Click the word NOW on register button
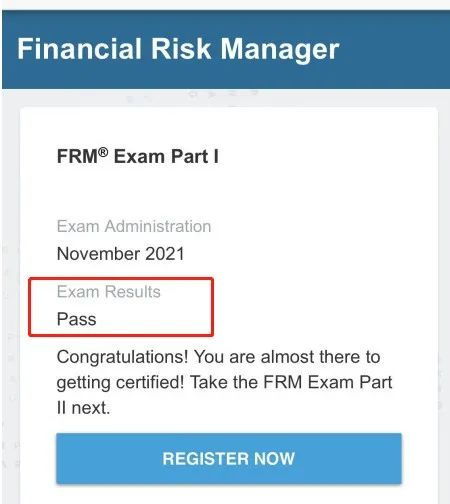Screen dimensions: 450x504 (274, 459)
